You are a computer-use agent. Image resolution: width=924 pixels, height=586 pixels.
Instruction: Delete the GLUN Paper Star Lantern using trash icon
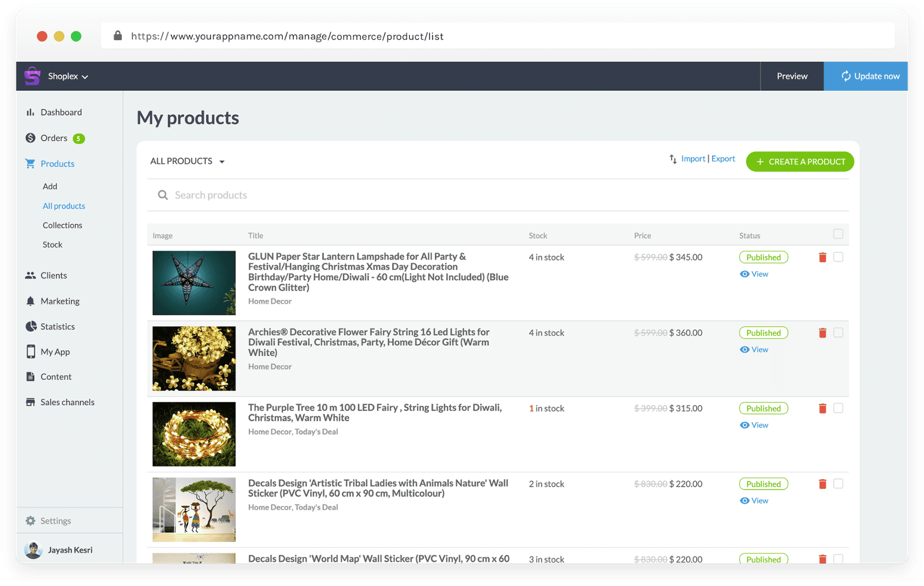pos(822,257)
